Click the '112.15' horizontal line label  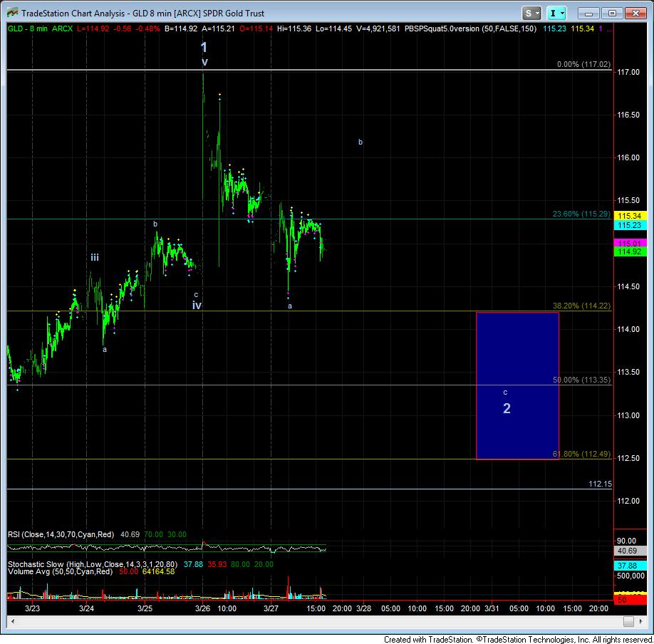coord(600,484)
